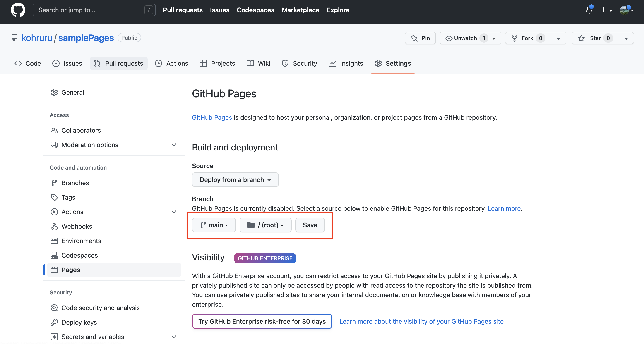Open the main branch selector
The height and width of the screenshot is (344, 644).
214,225
